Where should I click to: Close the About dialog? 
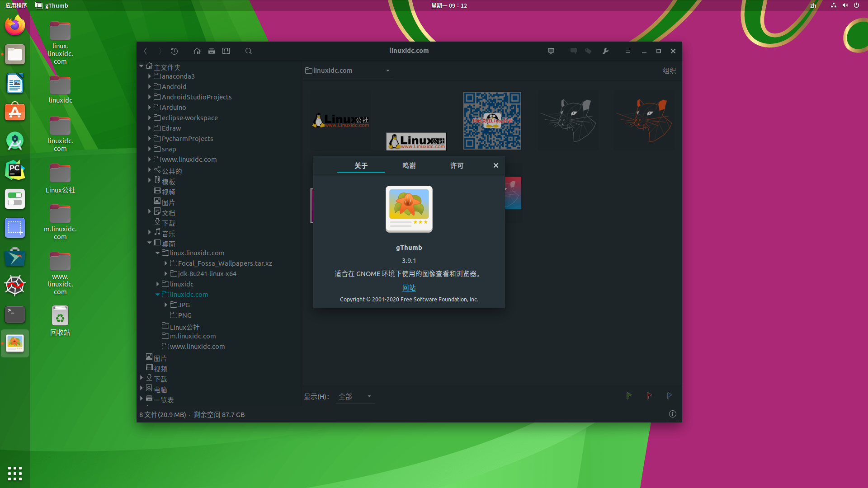click(x=495, y=165)
